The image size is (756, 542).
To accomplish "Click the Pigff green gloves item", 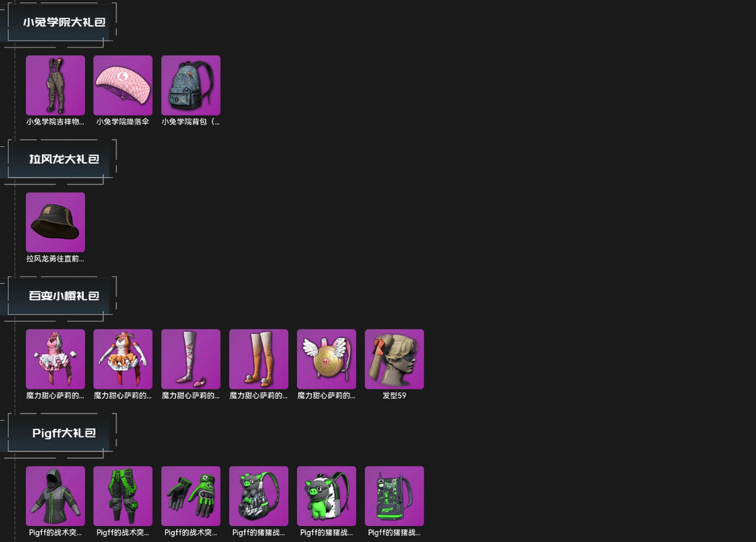I will click(x=191, y=496).
